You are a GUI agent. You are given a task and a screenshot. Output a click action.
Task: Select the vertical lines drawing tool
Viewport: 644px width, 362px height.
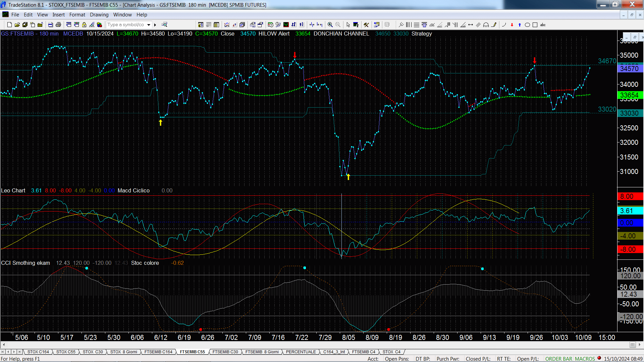click(x=409, y=24)
